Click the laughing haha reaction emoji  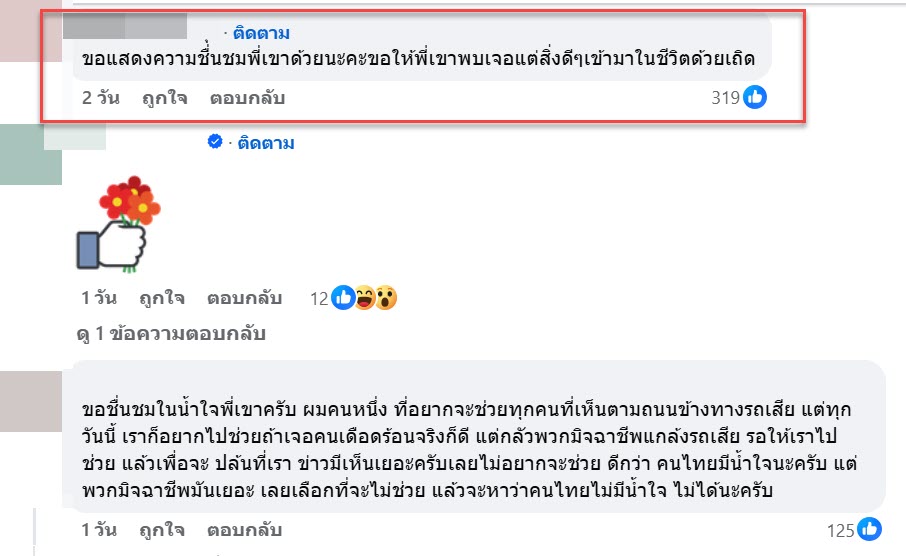pyautogui.click(x=365, y=297)
